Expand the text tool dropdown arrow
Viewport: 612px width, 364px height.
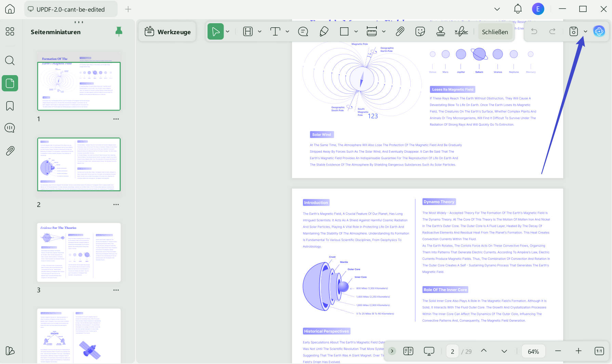click(287, 32)
